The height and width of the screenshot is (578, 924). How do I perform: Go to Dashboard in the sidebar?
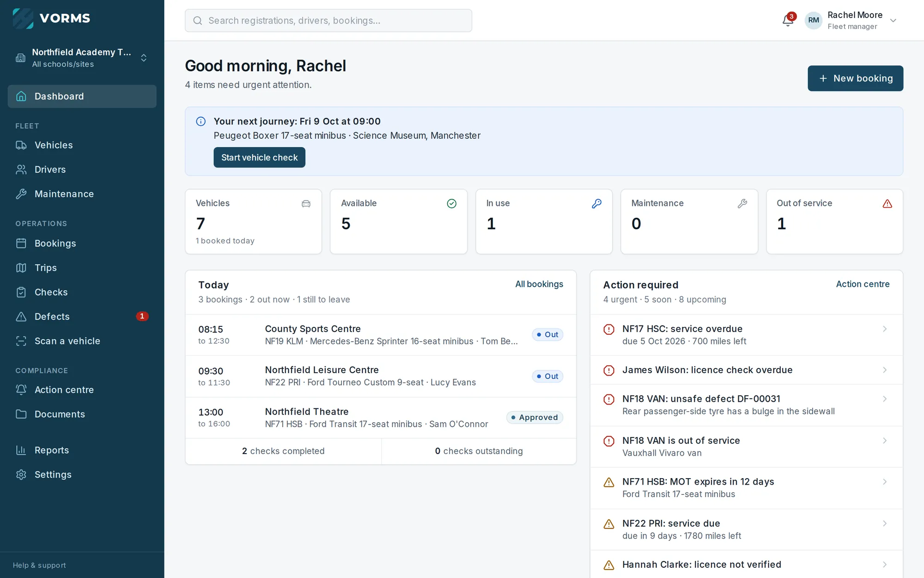[x=82, y=96]
